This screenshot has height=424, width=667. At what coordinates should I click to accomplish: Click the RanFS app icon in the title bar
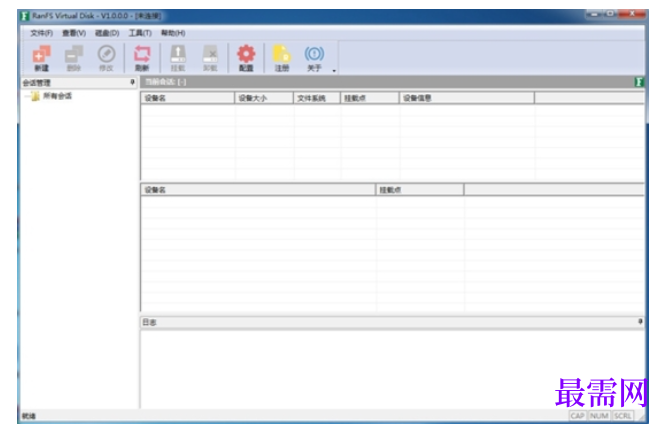tap(25, 16)
